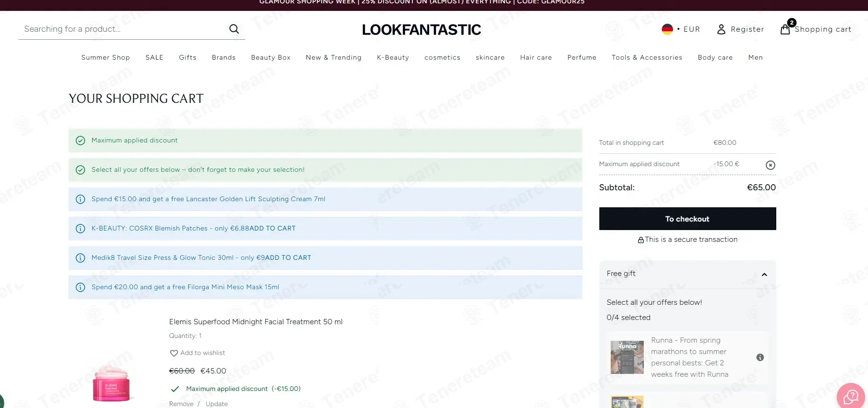This screenshot has width=868, height=408.
Task: Click the Runna free weeks offer text
Action: (689, 357)
